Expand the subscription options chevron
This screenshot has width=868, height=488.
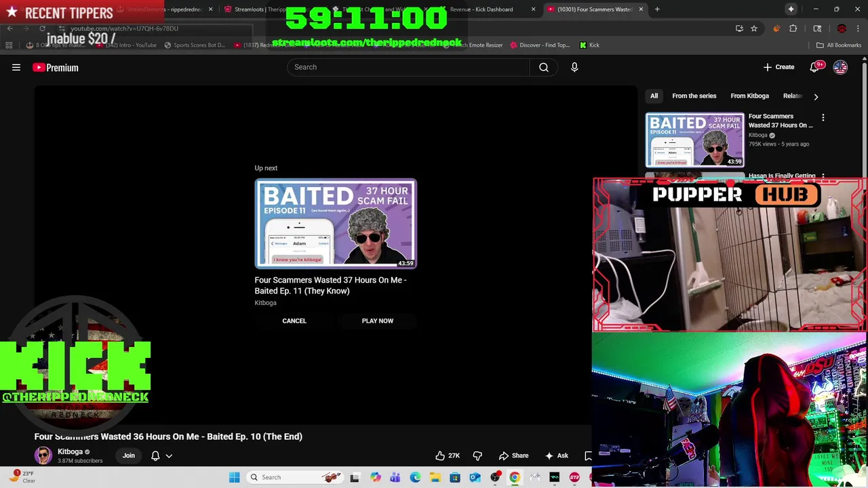tap(169, 455)
